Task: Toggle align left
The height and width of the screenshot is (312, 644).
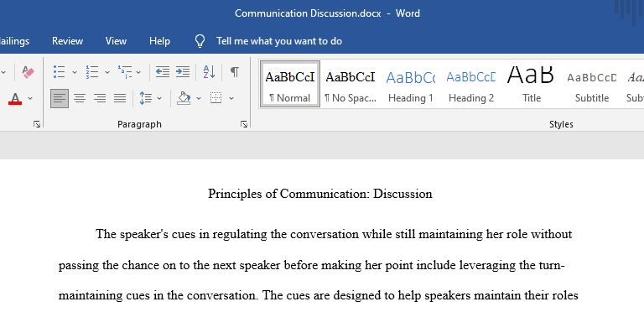Action: click(x=60, y=98)
